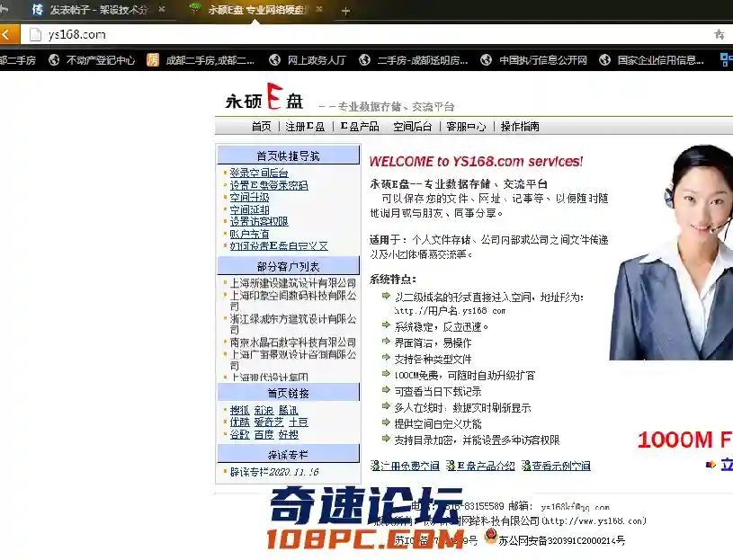Click 账户充值 link
This screenshot has width=733, height=560.
[249, 234]
